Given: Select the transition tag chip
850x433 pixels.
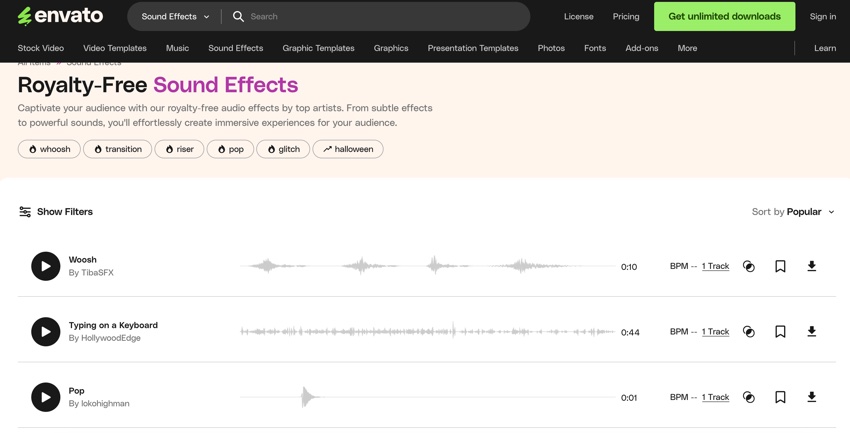Looking at the screenshot, I should click(x=118, y=149).
